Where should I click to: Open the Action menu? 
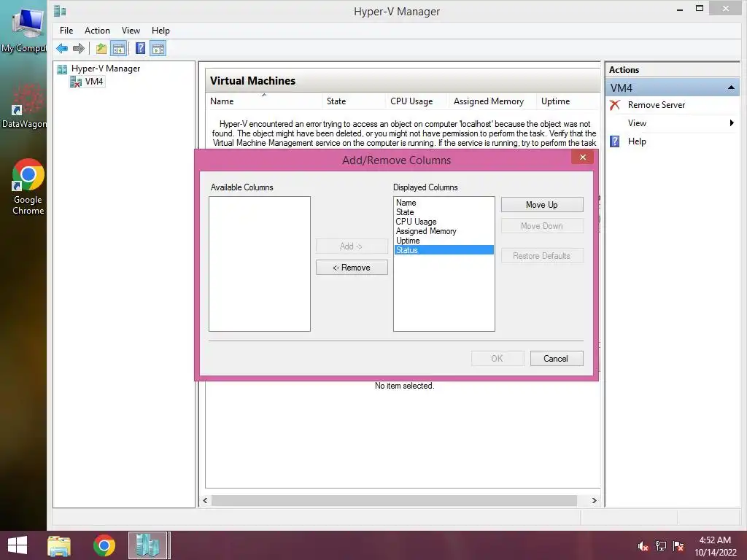(x=97, y=31)
